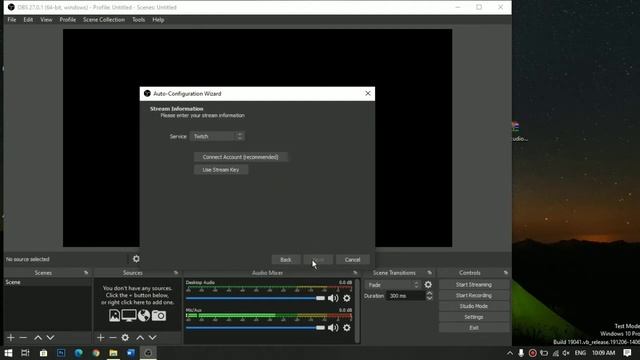Image resolution: width=640 pixels, height=360 pixels.
Task: Move source up arrow
Action: [140, 338]
